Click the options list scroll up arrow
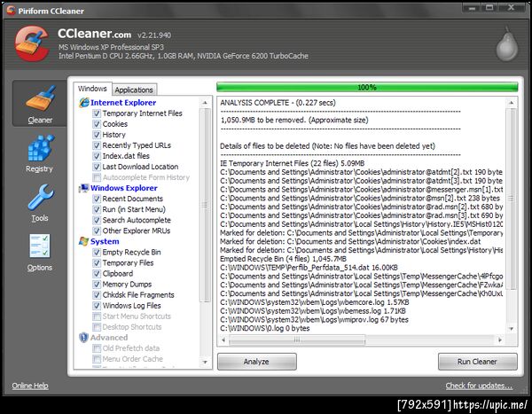This screenshot has height=414, width=532. click(x=205, y=103)
